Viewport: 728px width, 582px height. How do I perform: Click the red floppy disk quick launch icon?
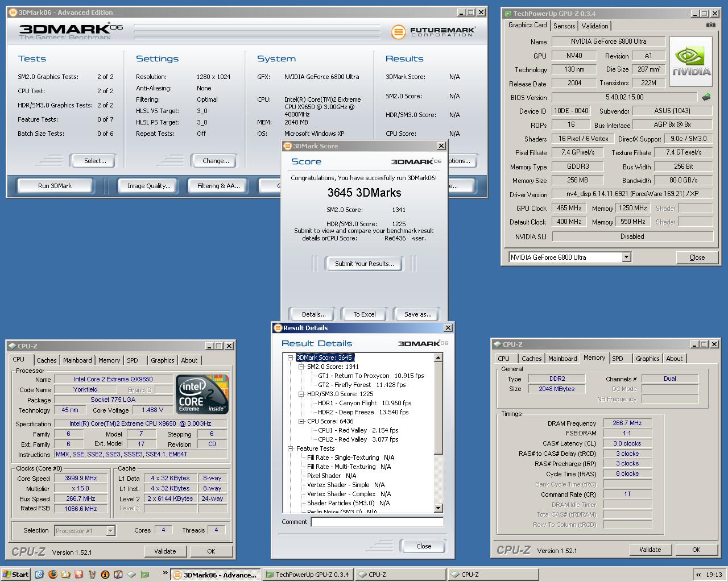(78, 574)
